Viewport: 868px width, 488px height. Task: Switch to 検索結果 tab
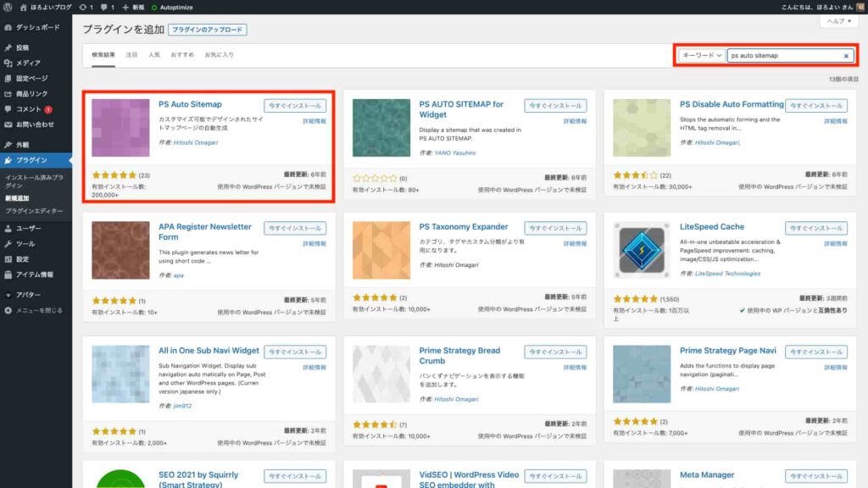tap(103, 55)
